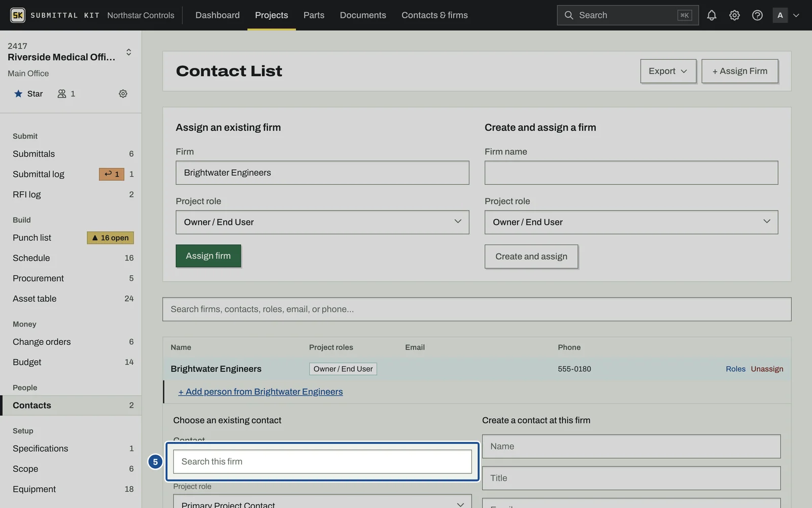This screenshot has width=812, height=508.
Task: Open global settings gear in top bar
Action: click(x=734, y=15)
